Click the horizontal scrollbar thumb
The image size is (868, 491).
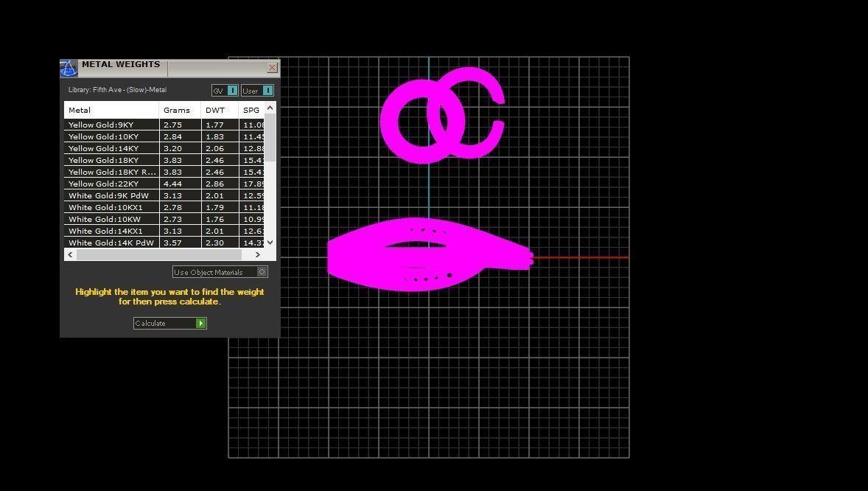[159, 254]
